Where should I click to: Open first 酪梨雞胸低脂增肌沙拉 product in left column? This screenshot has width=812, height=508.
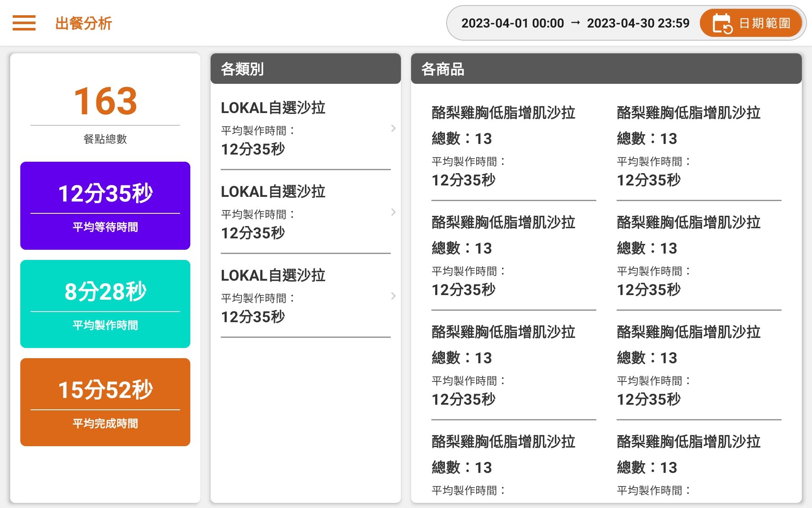click(514, 146)
